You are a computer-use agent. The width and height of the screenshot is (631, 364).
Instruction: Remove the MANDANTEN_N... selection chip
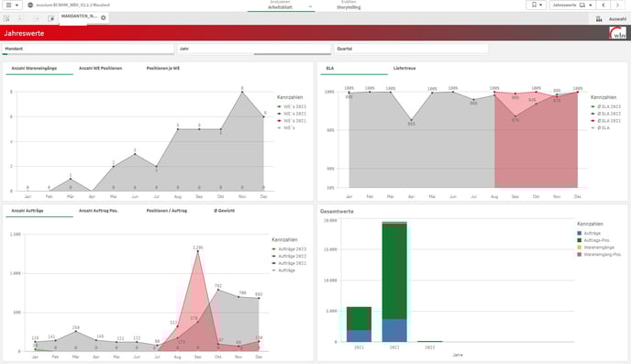(x=104, y=17)
